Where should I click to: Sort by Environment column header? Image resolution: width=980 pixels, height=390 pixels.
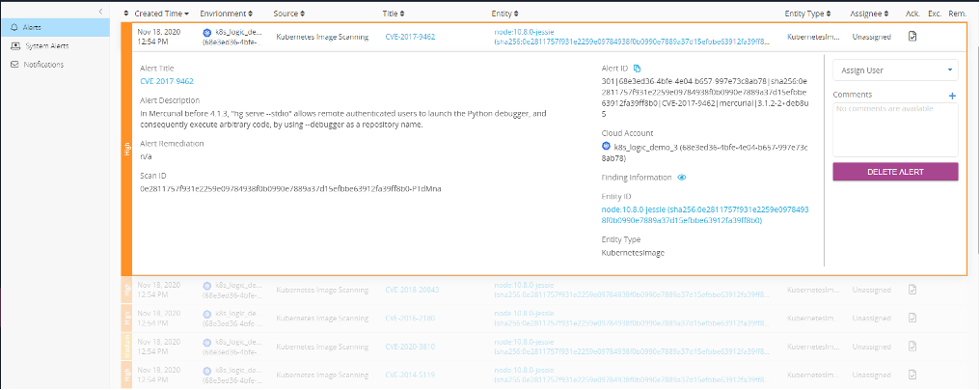pyautogui.click(x=227, y=14)
